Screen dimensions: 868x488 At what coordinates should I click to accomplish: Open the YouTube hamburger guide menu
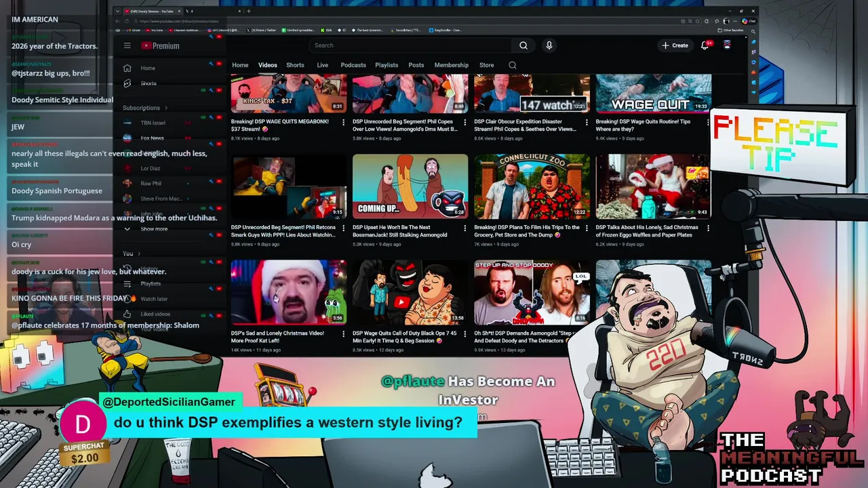pos(127,45)
